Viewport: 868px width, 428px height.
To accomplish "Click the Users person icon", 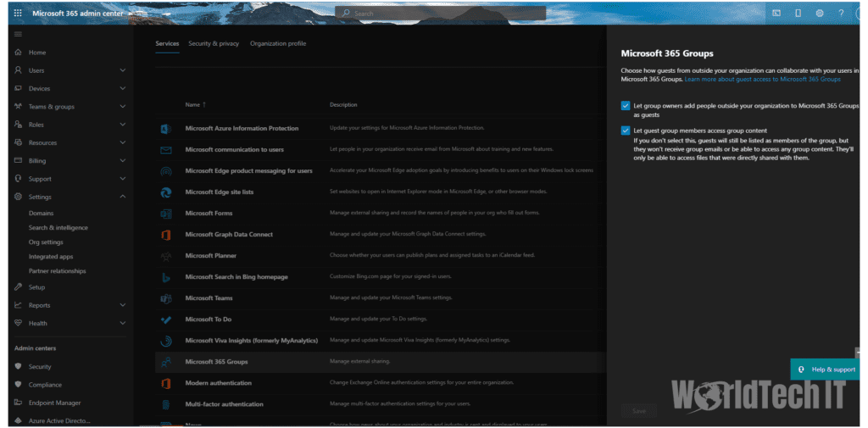I will [19, 70].
